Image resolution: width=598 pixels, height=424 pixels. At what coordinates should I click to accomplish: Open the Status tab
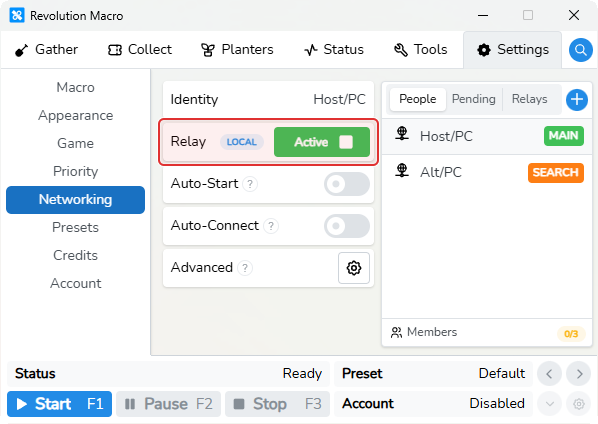334,50
